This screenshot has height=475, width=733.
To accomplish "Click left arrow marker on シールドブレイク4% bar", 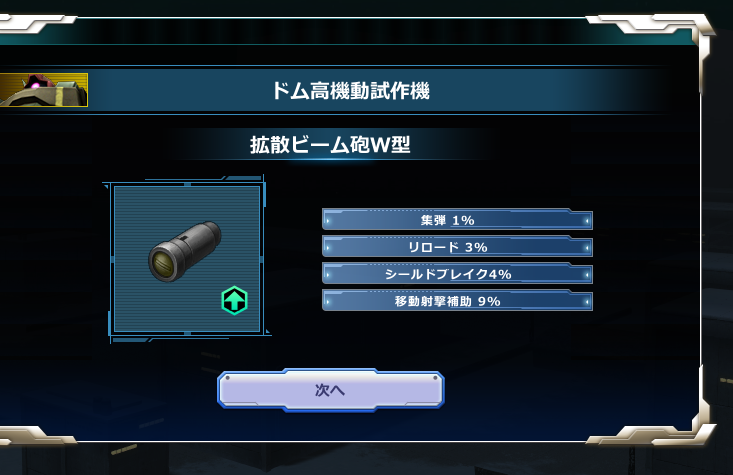I will pyautogui.click(x=328, y=275).
